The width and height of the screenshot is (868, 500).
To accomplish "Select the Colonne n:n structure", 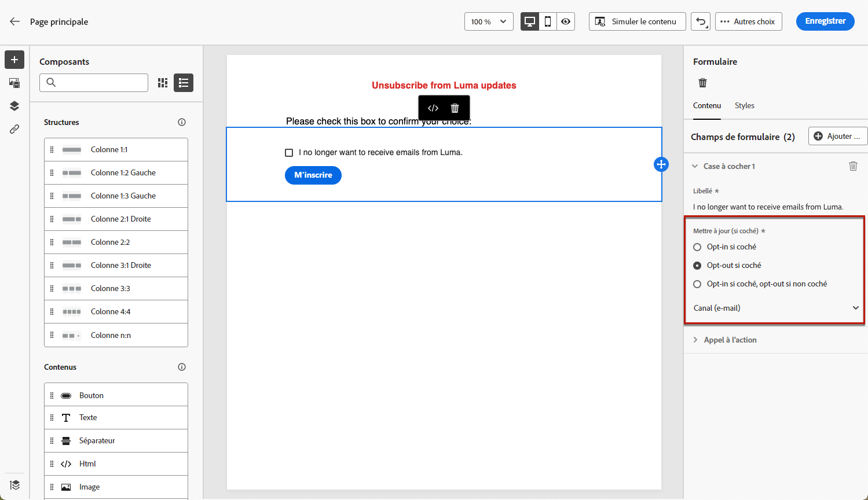I will click(x=116, y=335).
